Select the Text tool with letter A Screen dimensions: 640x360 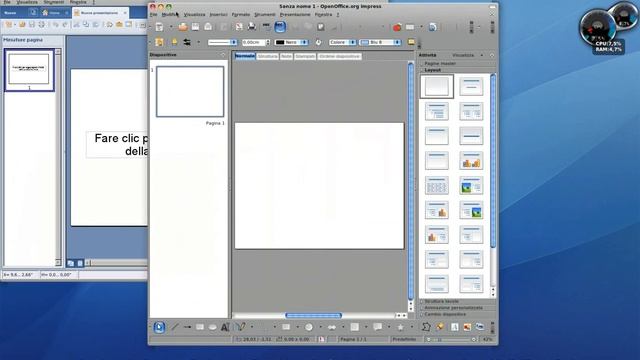[x=225, y=327]
